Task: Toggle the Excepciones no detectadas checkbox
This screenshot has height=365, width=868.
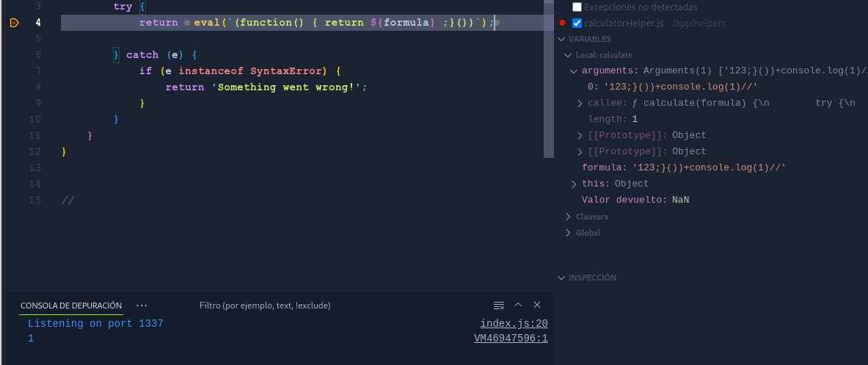Action: [x=577, y=7]
